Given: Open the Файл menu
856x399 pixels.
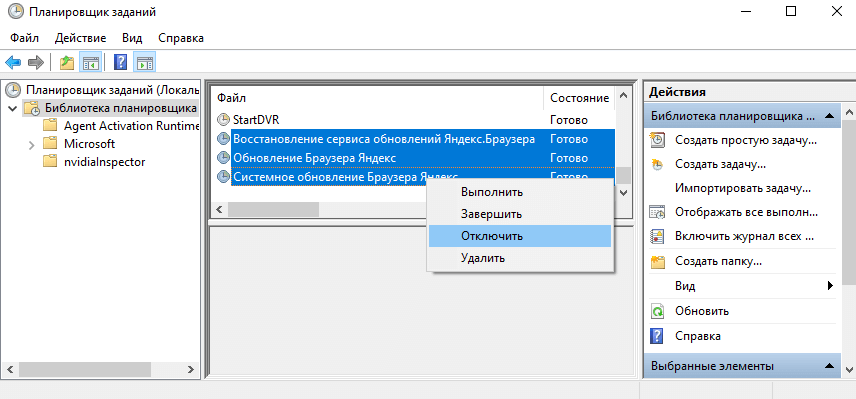Looking at the screenshot, I should (x=25, y=38).
